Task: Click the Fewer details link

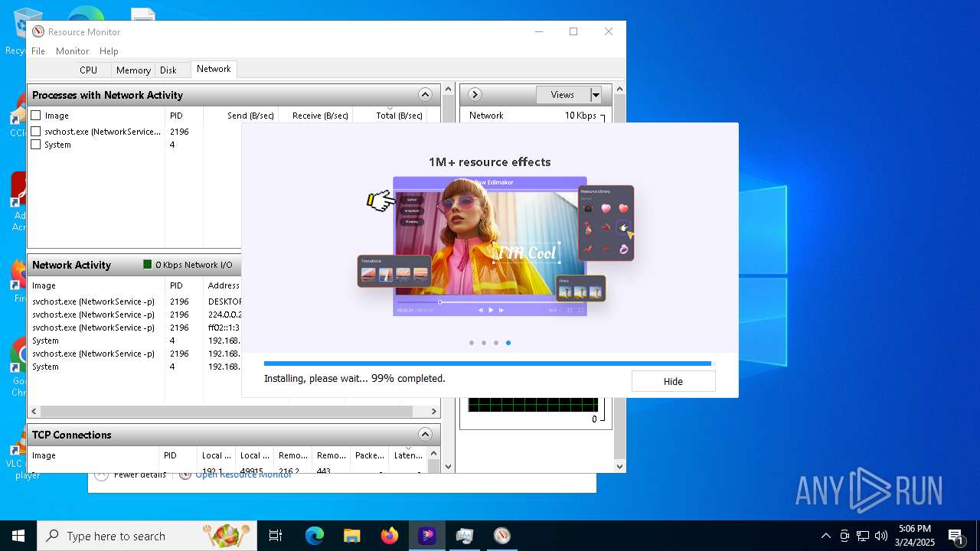Action: [x=139, y=475]
